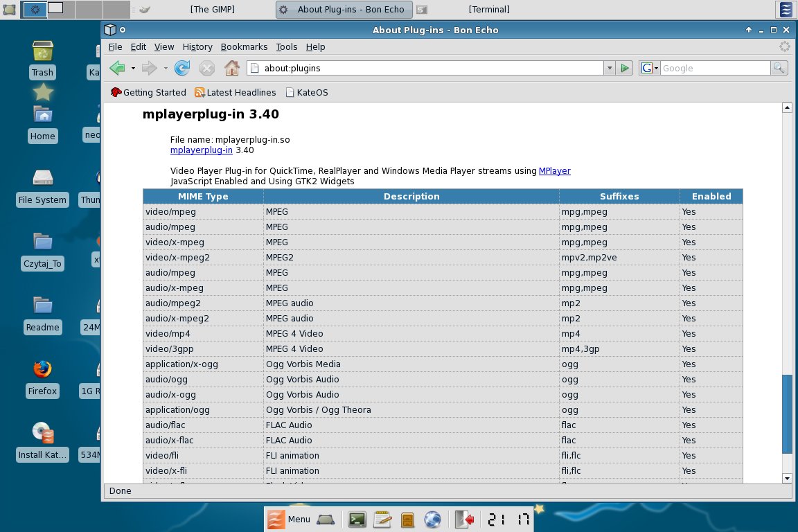798x532 pixels.
Task: Open the web browser globe launcher
Action: (x=432, y=520)
